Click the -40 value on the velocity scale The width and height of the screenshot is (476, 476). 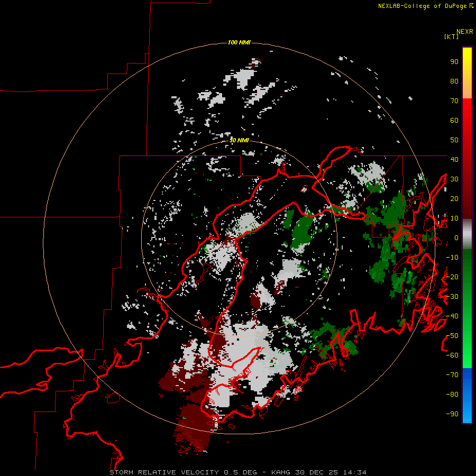452,316
